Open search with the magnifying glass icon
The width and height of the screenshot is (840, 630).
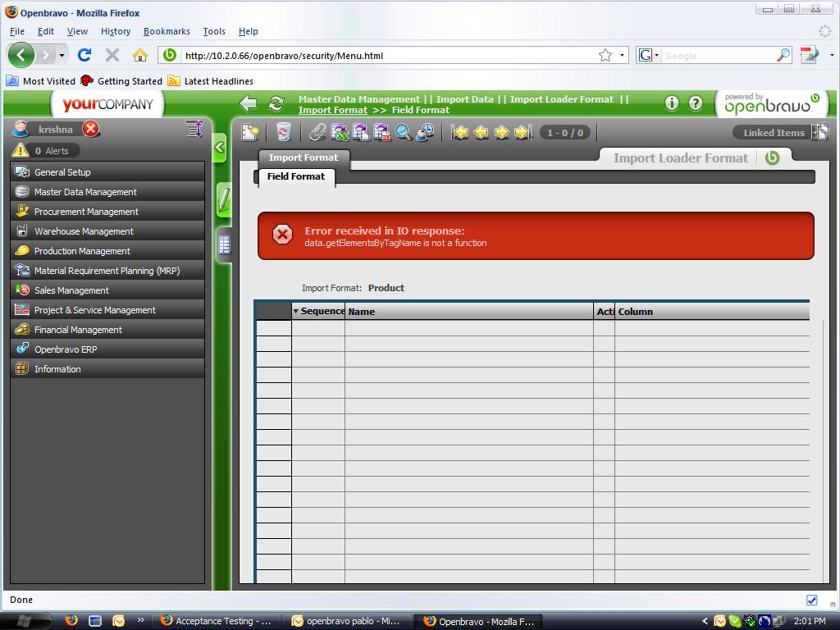pos(404,132)
